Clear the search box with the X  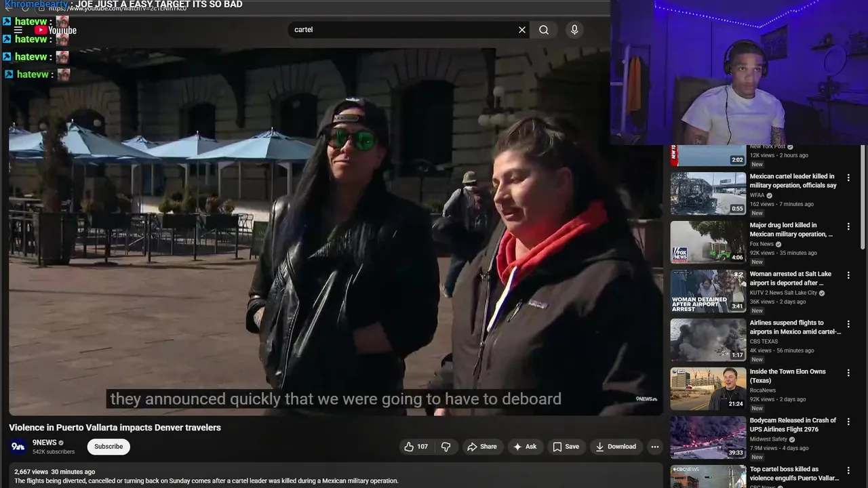point(522,30)
